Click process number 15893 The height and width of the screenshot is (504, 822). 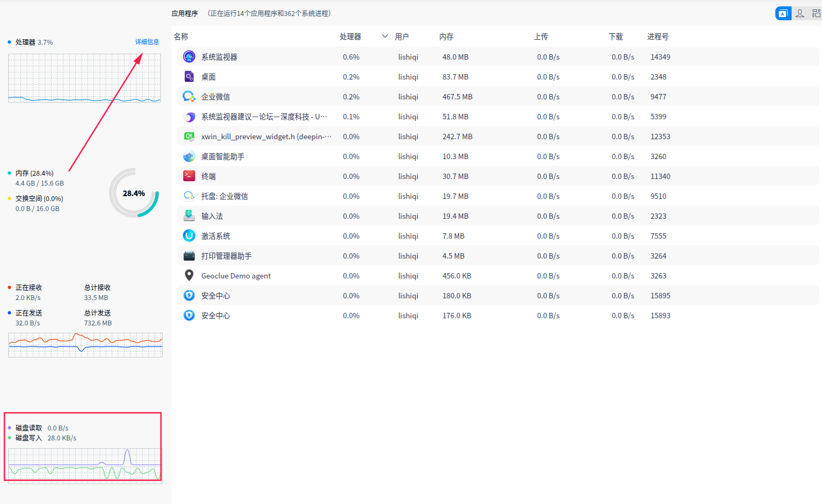tap(660, 316)
